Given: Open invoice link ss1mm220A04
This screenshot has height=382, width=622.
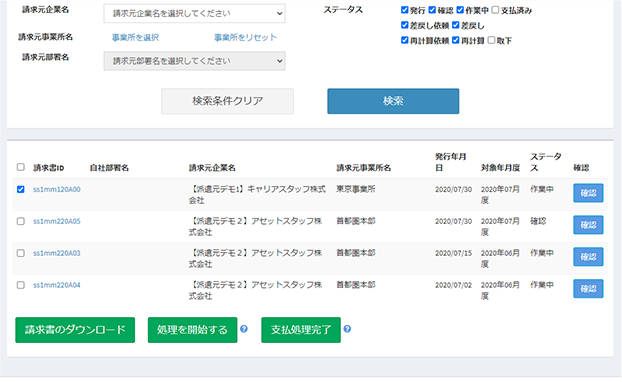Looking at the screenshot, I should (x=57, y=285).
